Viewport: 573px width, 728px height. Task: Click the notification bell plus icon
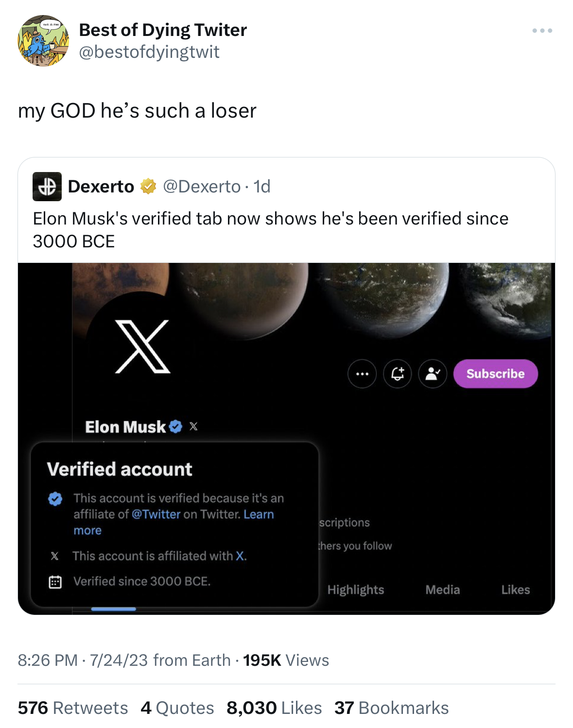[398, 374]
